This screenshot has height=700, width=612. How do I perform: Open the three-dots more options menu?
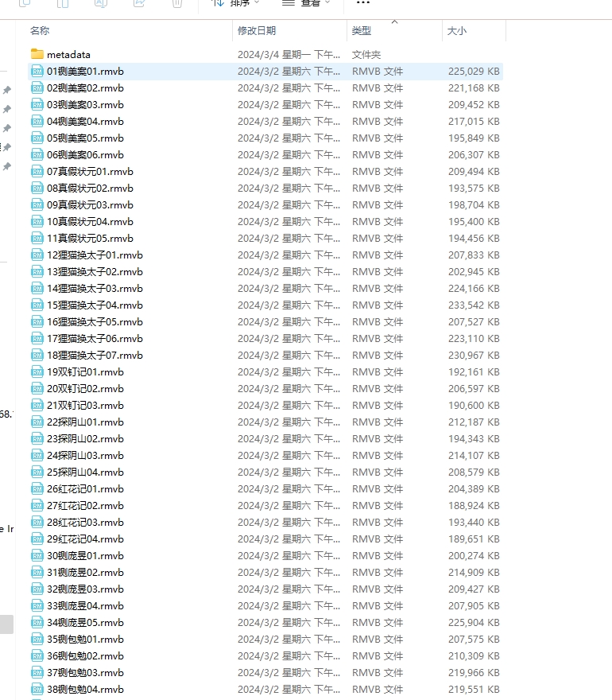coord(363,2)
